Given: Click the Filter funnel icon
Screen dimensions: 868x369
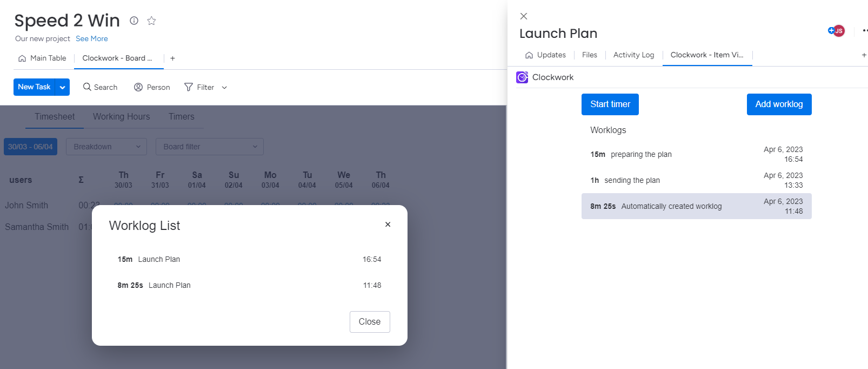Looking at the screenshot, I should pos(189,87).
